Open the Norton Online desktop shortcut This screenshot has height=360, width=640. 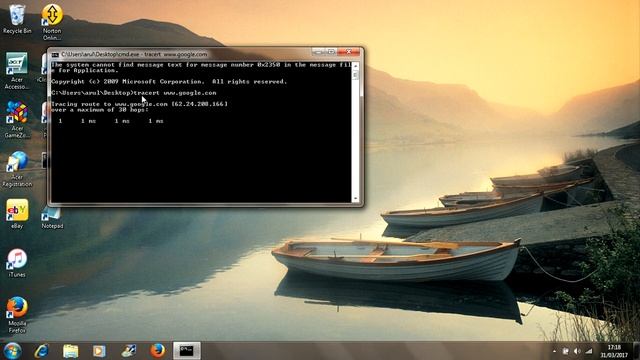(x=52, y=22)
